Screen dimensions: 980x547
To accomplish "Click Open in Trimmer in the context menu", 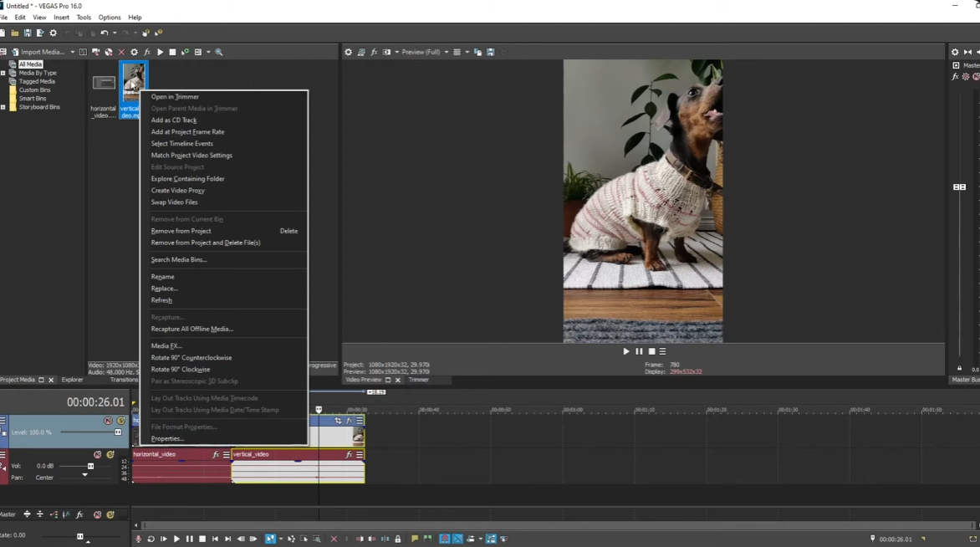I will (x=175, y=97).
